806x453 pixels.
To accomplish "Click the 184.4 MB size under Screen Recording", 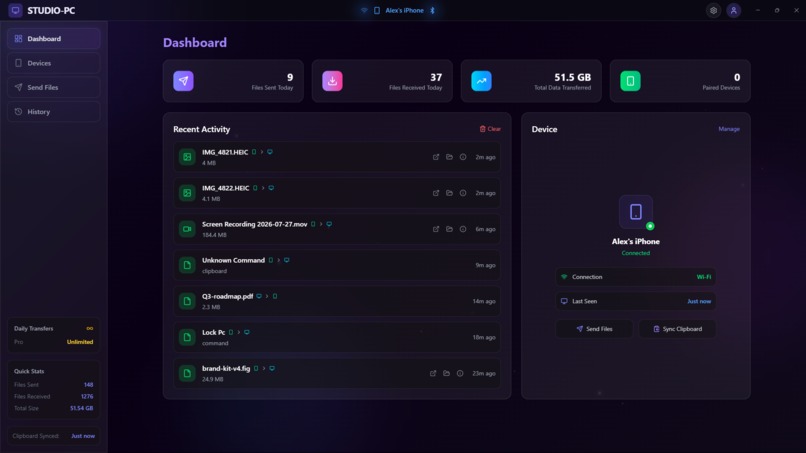I will (x=214, y=235).
